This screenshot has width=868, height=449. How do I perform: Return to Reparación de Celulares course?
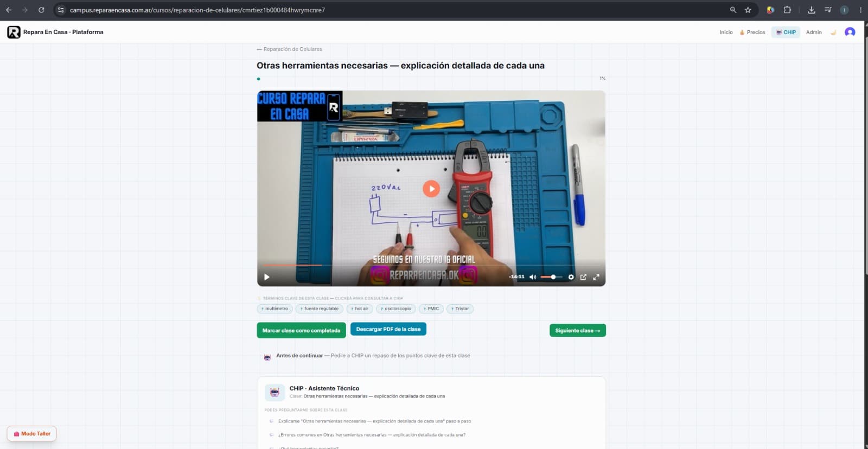coord(289,49)
